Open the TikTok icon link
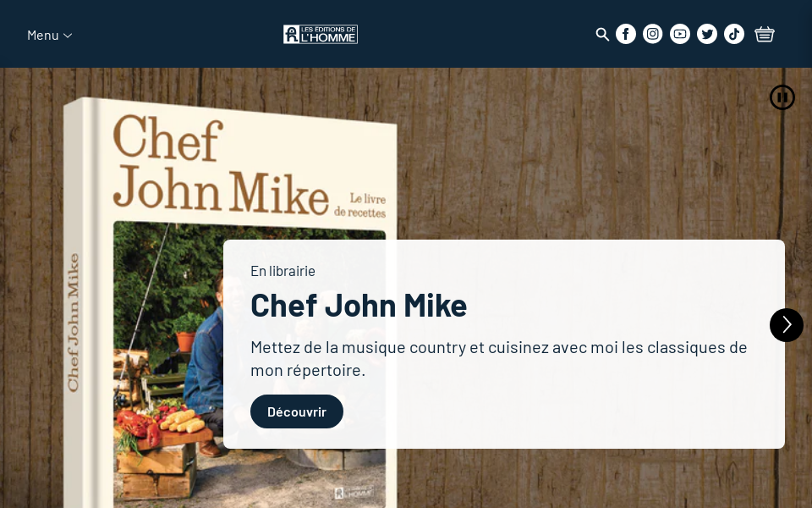The height and width of the screenshot is (508, 812). 734,34
